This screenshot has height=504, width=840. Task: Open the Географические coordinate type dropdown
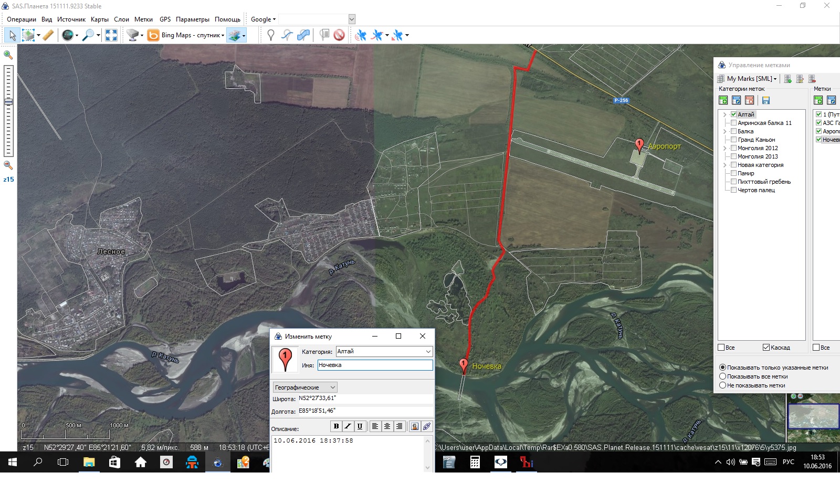tap(332, 387)
